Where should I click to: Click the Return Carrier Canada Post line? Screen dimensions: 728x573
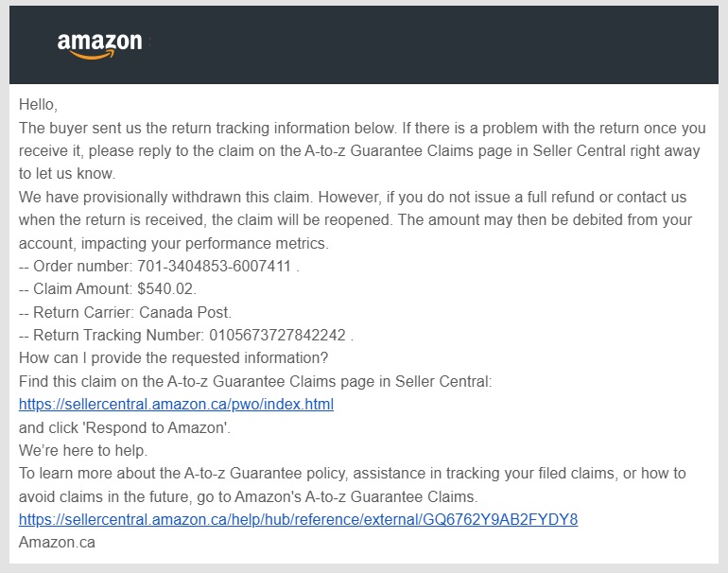pyautogui.click(x=125, y=312)
